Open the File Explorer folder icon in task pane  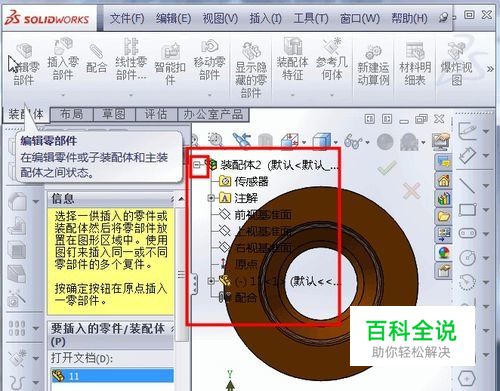tap(444, 217)
